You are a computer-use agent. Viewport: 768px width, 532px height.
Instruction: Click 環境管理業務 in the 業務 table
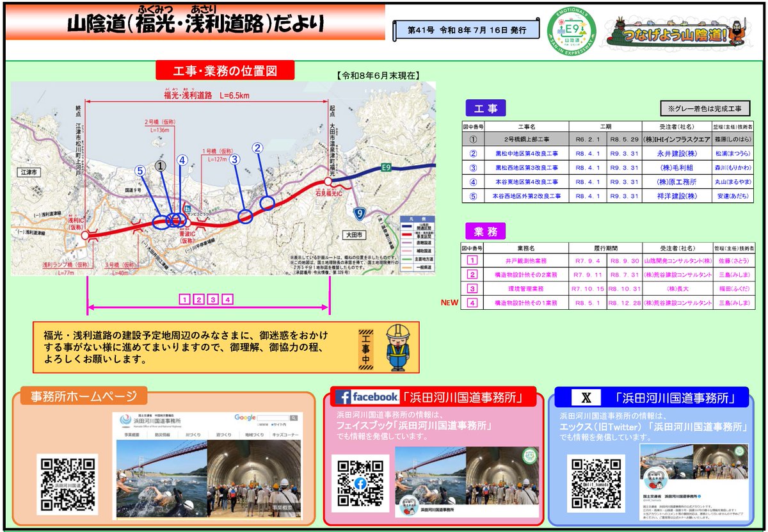click(525, 289)
